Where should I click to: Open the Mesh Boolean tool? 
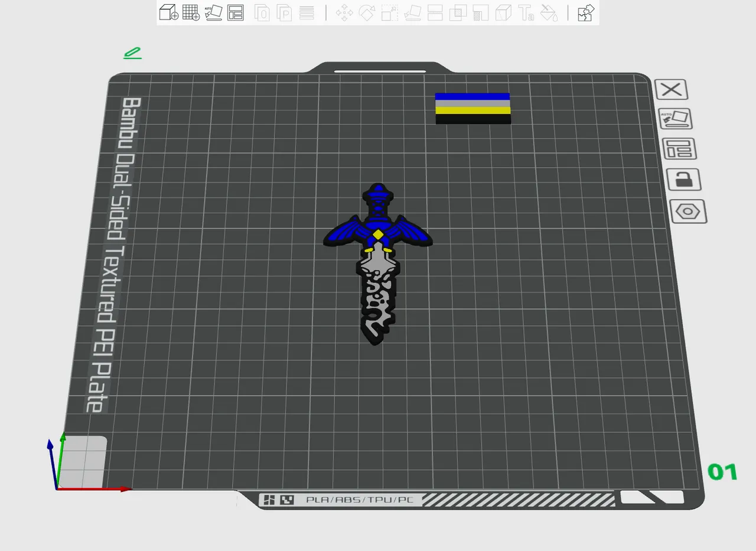pyautogui.click(x=458, y=12)
